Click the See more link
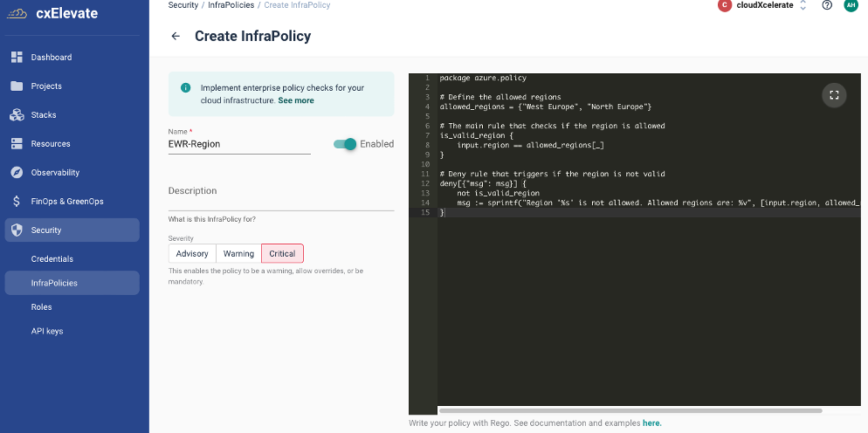Image resolution: width=868 pixels, height=433 pixels. [296, 100]
